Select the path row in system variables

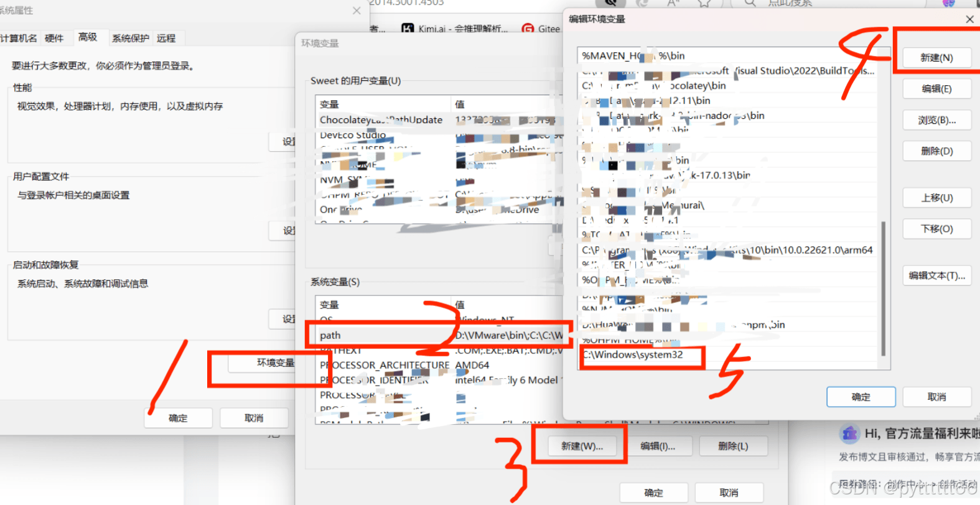pos(441,336)
